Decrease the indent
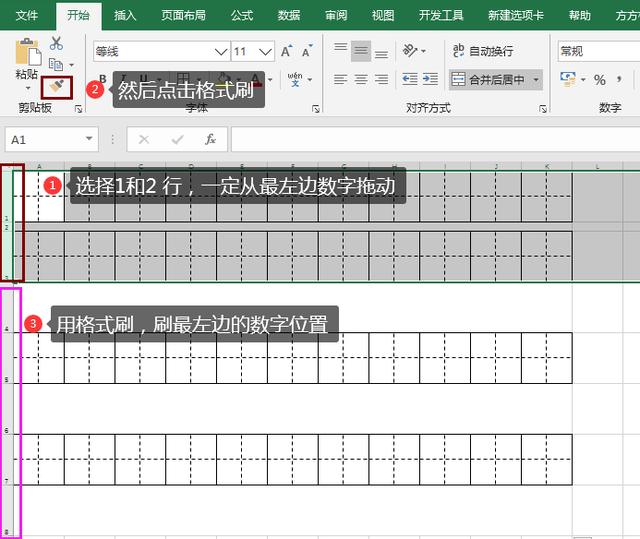 tap(410, 79)
